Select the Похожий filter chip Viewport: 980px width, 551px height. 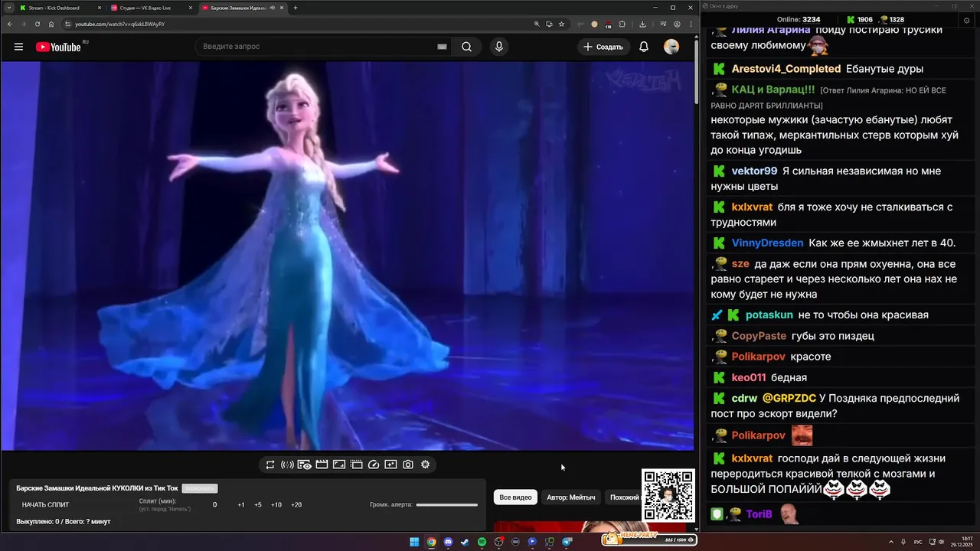pyautogui.click(x=624, y=497)
